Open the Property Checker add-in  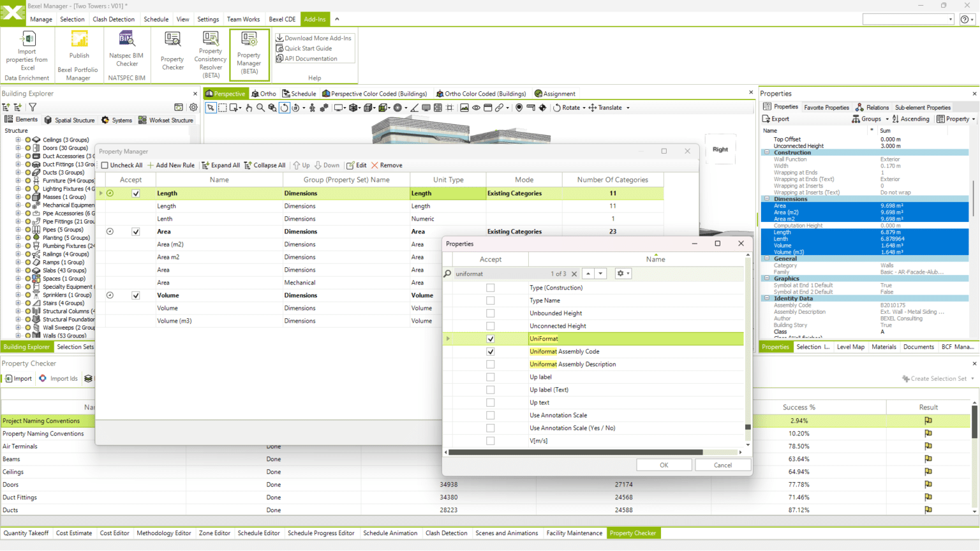click(172, 50)
